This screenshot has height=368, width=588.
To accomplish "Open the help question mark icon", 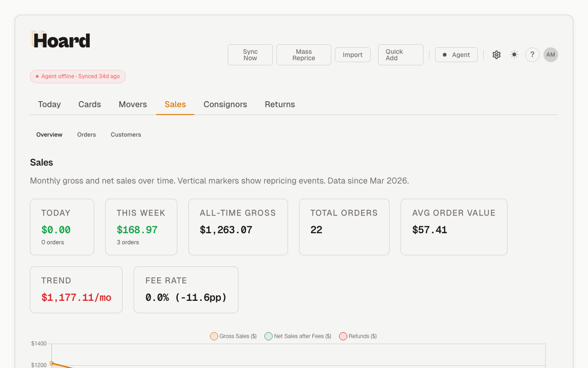I will (x=532, y=55).
